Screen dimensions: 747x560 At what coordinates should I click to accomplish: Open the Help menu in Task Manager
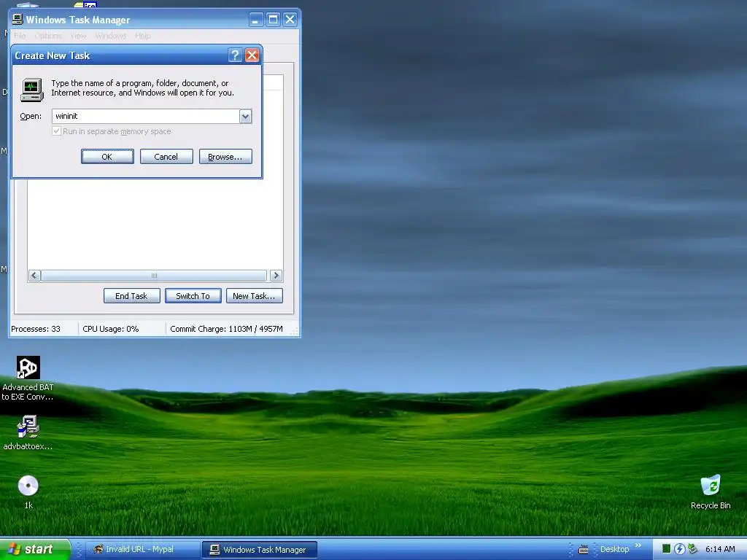click(142, 36)
